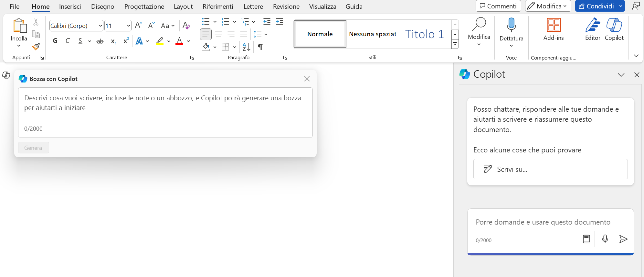Open the Revisione tab
Image resolution: width=644 pixels, height=277 pixels.
coord(286,6)
